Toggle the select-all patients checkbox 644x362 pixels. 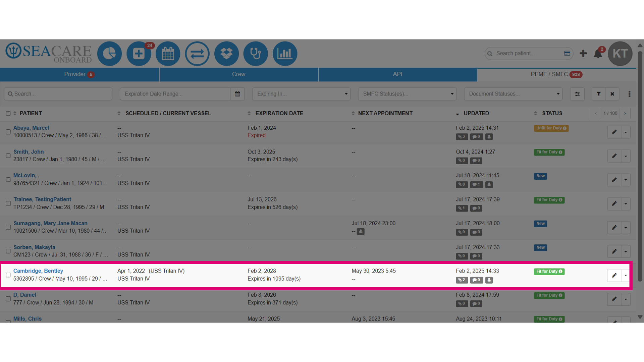(x=8, y=113)
